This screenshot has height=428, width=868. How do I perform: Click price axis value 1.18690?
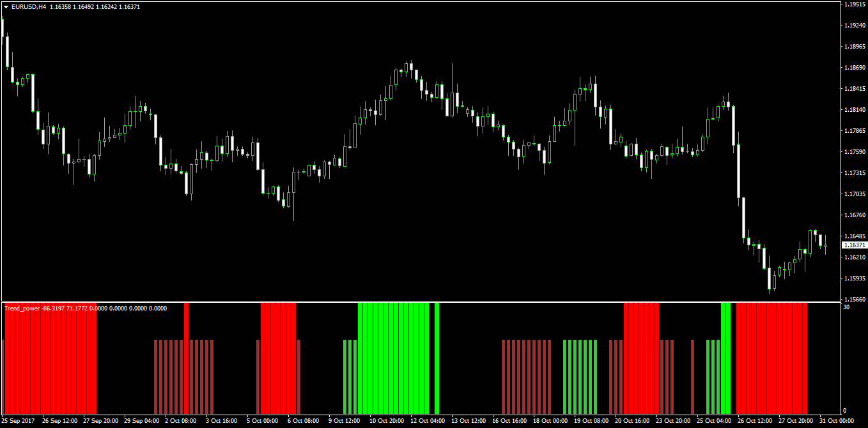coord(855,68)
